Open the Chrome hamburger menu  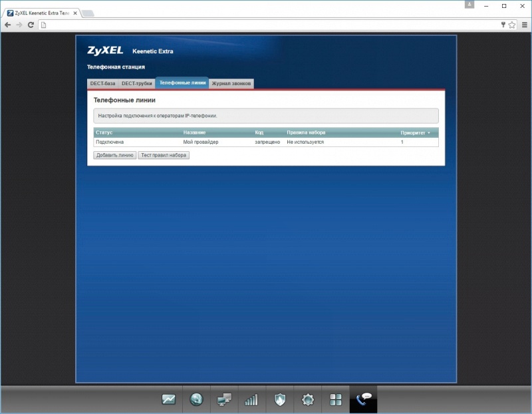click(523, 25)
